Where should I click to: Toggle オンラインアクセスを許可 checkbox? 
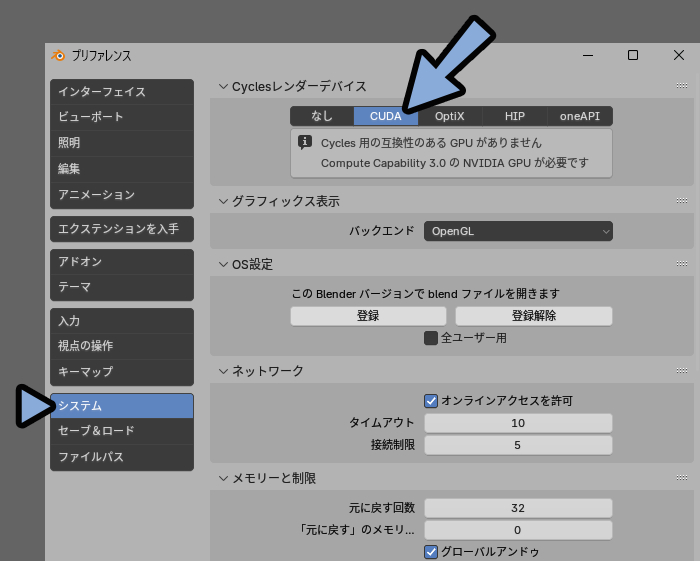tap(431, 401)
